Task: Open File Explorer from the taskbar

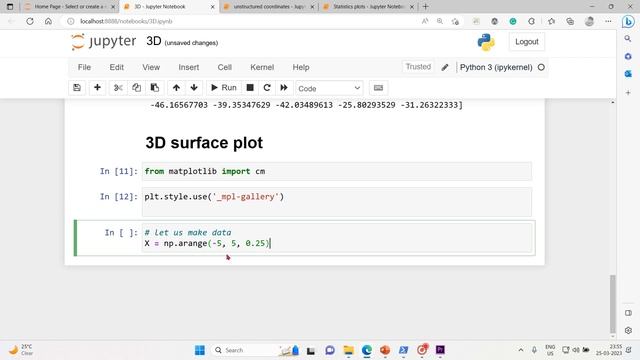Action: 348,350
